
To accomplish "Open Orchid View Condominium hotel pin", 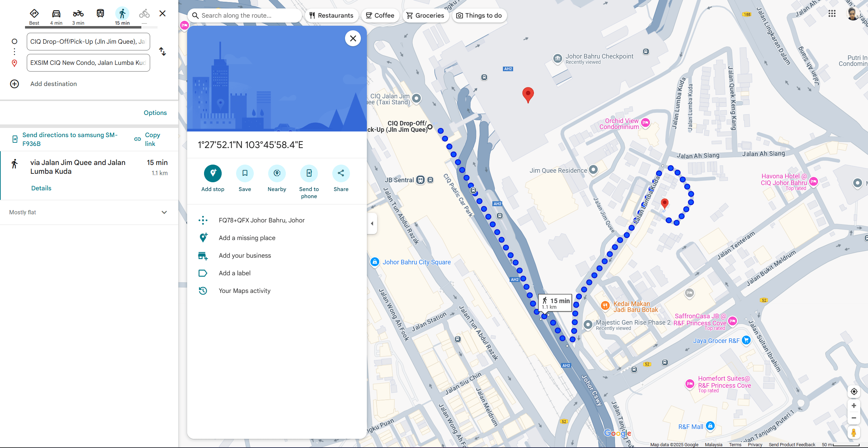I will pyautogui.click(x=645, y=123).
